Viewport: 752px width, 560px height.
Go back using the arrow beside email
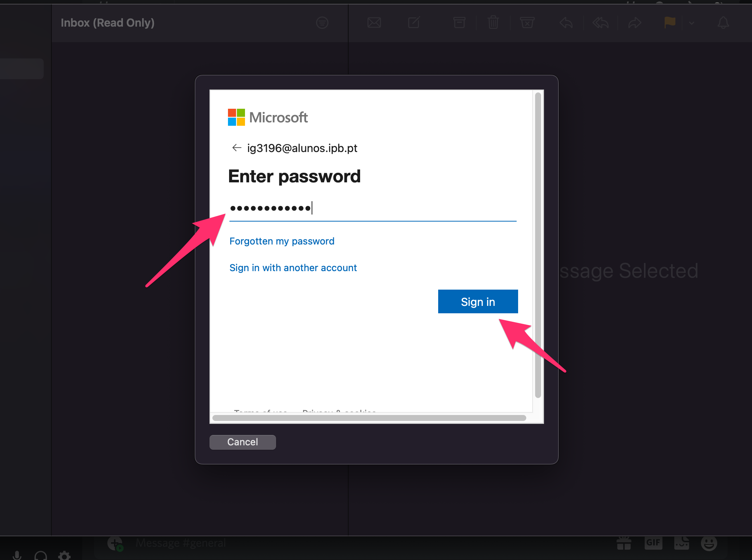point(236,148)
